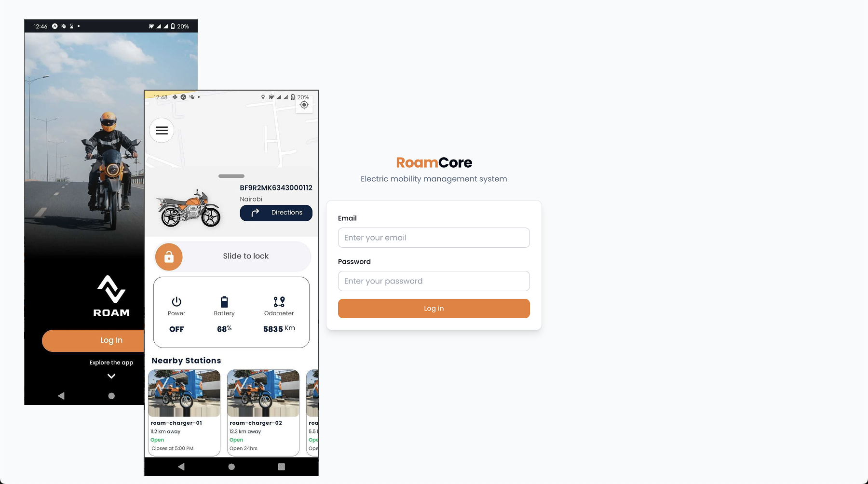868x484 pixels.
Task: Select the electric motorcycle image
Action: click(190, 209)
